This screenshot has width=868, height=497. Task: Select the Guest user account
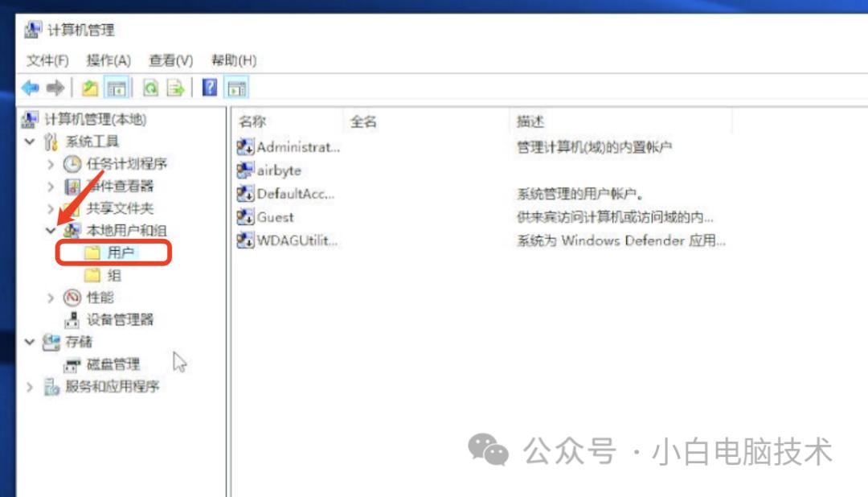pyautogui.click(x=277, y=217)
